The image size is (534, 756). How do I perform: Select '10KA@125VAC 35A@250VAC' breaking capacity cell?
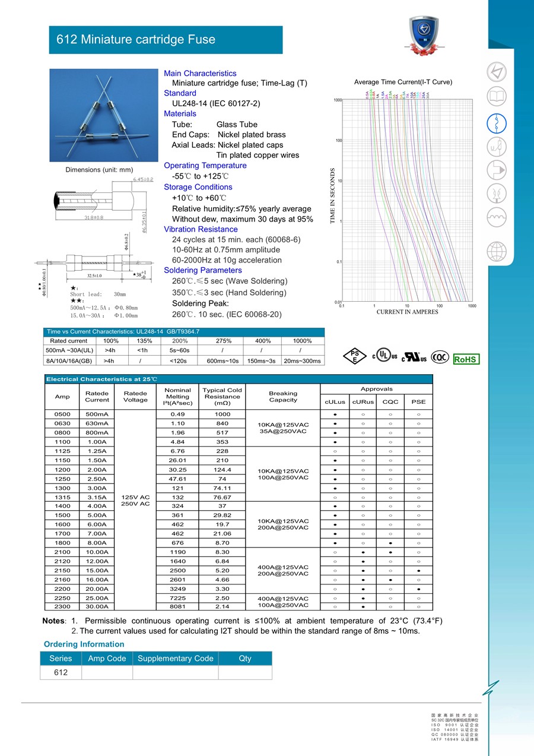(x=283, y=428)
